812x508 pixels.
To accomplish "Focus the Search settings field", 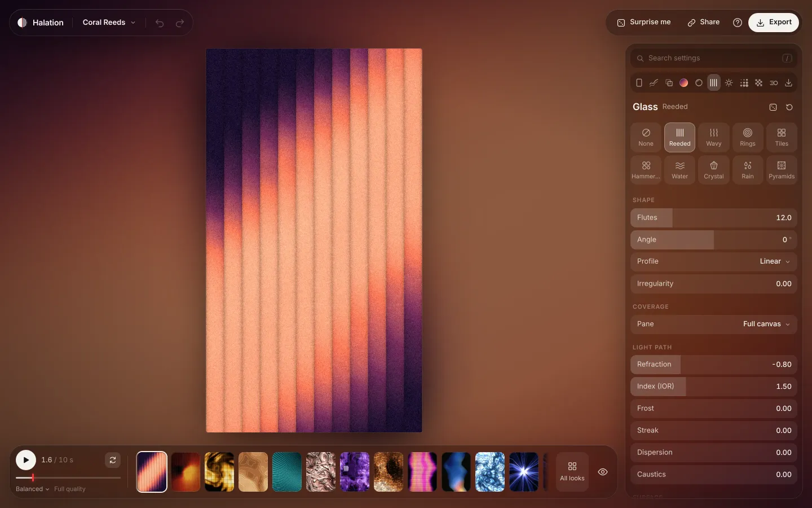I will click(x=714, y=58).
